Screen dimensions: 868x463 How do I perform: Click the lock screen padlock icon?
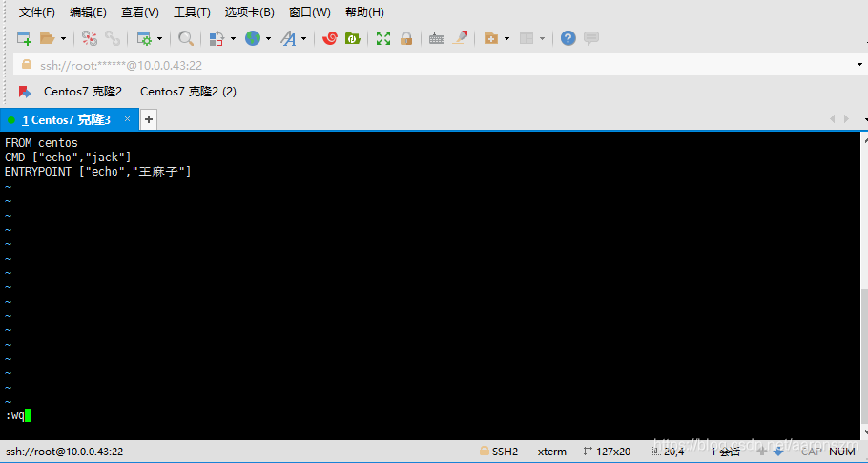pyautogui.click(x=406, y=38)
